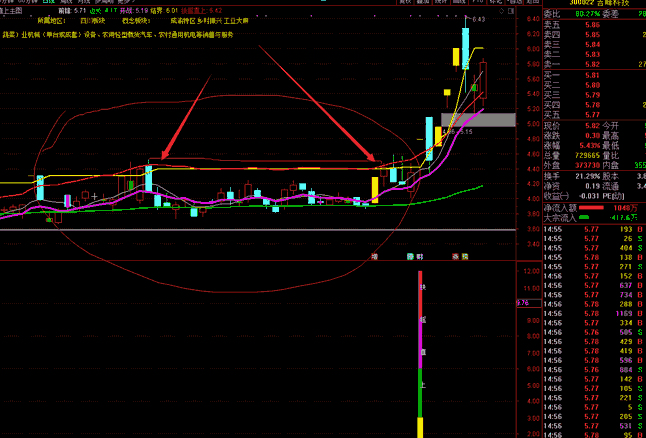Click the 涨幅 5.43% value
The height and width of the screenshot is (438, 646).
pos(590,145)
